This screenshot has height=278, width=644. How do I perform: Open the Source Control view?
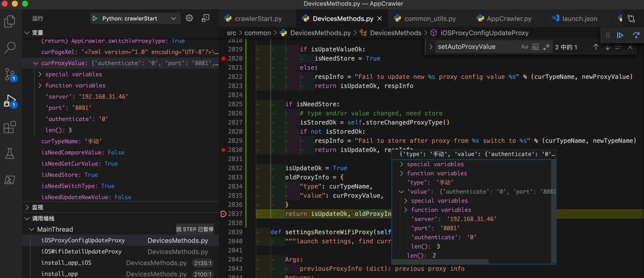10,74
